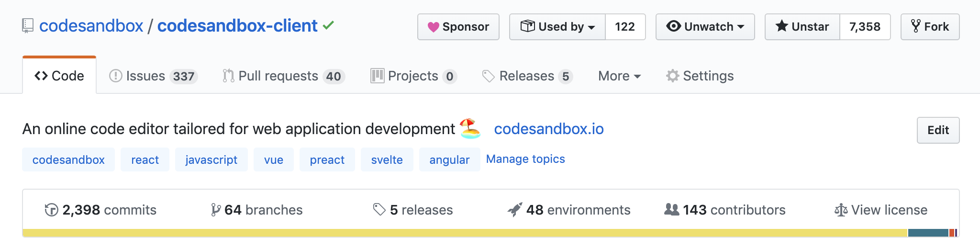Viewport: 980px width, 250px height.
Task: Open the codesandbox-client repository link
Action: [x=237, y=26]
